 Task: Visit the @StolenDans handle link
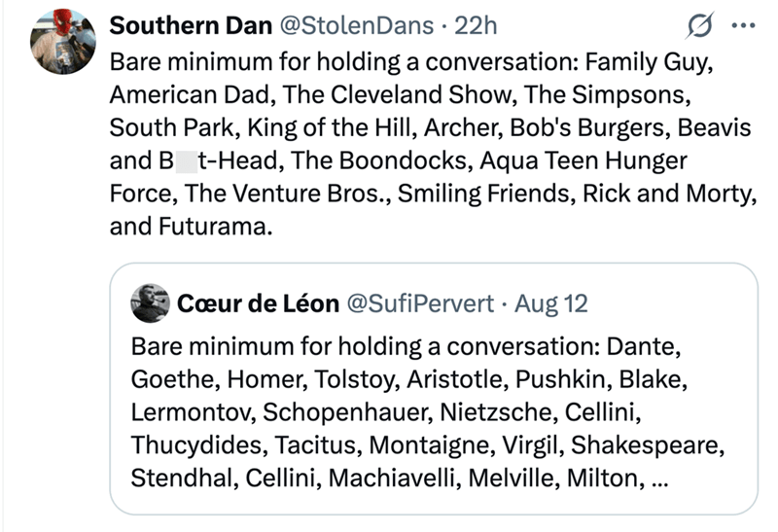(x=356, y=25)
